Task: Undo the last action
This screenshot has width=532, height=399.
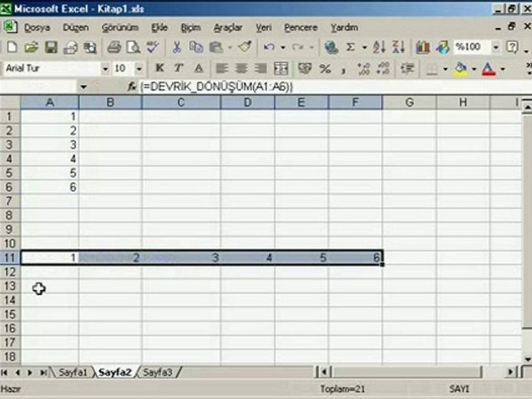Action: pos(269,47)
